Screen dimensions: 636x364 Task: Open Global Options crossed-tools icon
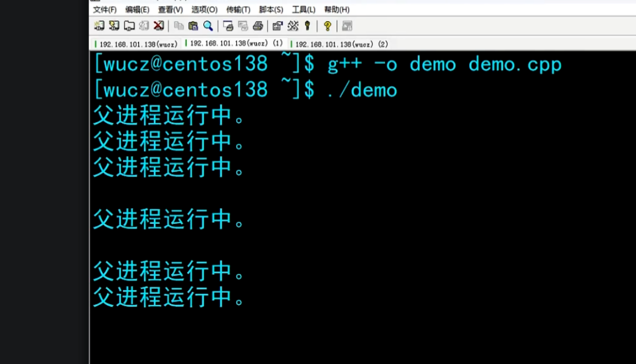[293, 26]
